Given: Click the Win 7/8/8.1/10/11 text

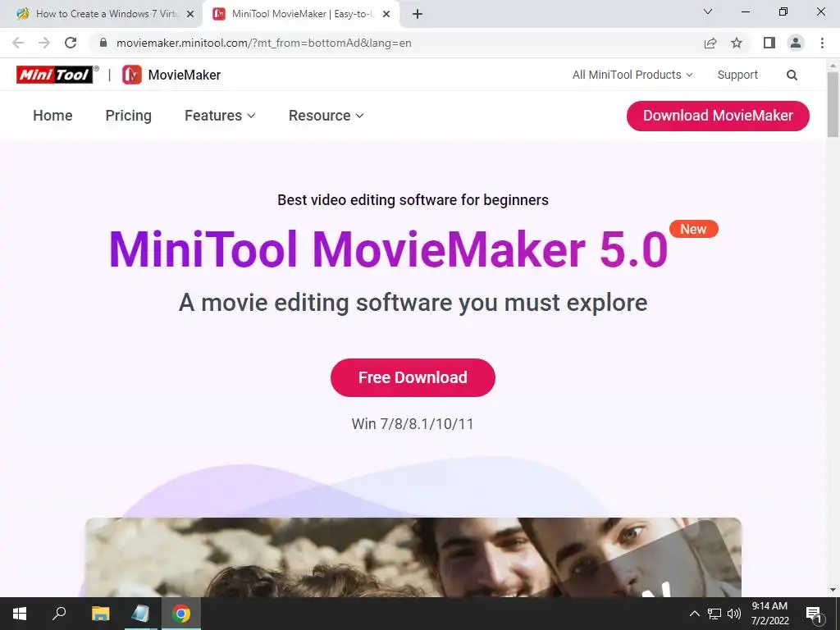Looking at the screenshot, I should tap(413, 424).
